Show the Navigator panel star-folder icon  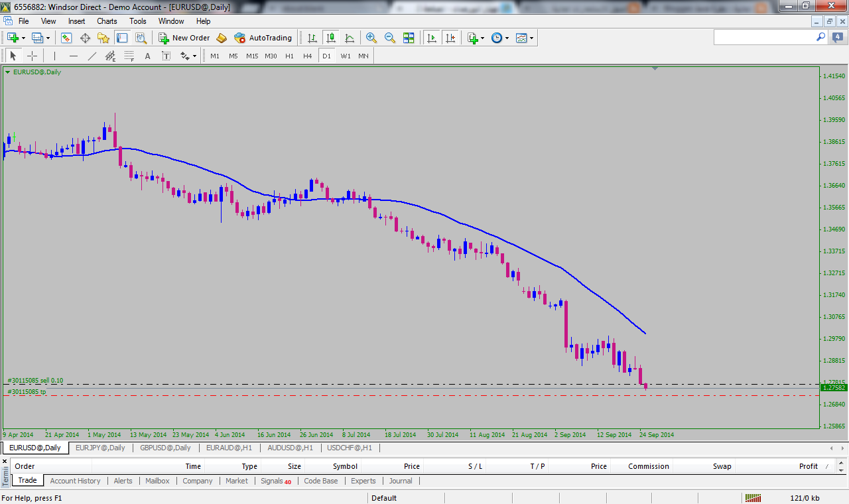point(103,38)
